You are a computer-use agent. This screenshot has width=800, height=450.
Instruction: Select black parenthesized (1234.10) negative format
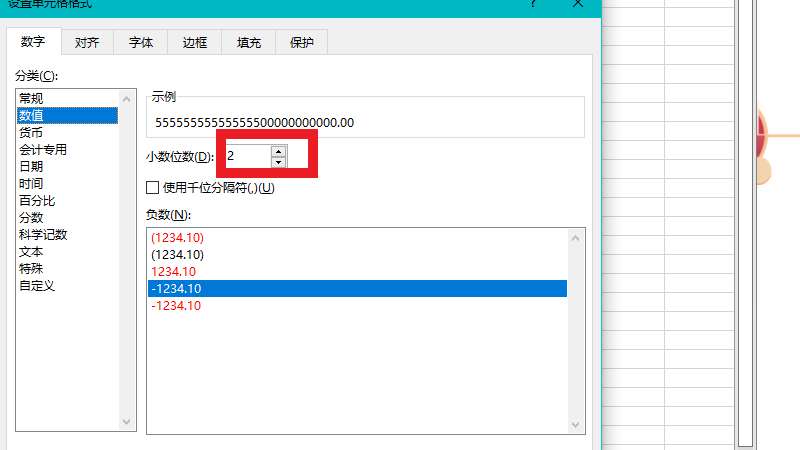(177, 255)
